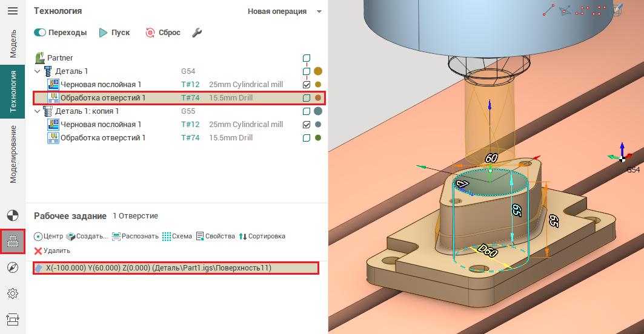Uncheck first Черновая послойная 1 checkbox
644x334 pixels.
pos(307,85)
